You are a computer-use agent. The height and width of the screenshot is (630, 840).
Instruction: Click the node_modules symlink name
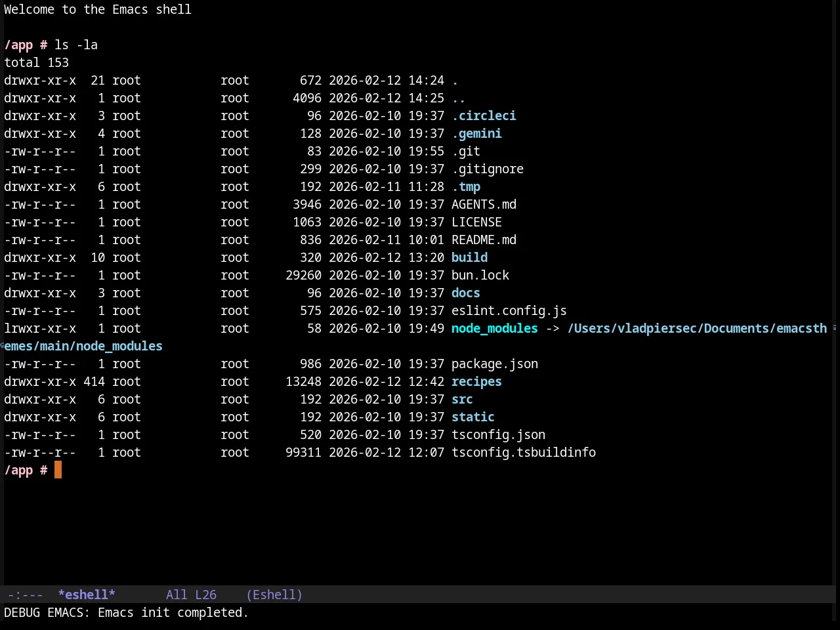[495, 329]
